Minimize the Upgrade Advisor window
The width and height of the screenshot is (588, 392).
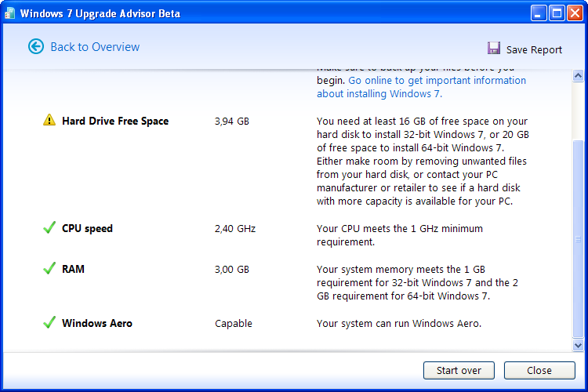click(x=539, y=13)
